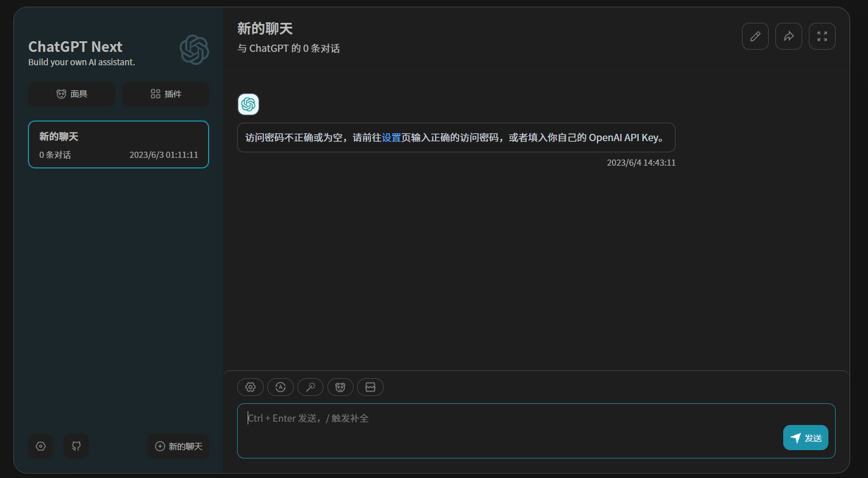
Task: Click the message timestamp 2023/6/4 14:43:11
Action: point(641,163)
